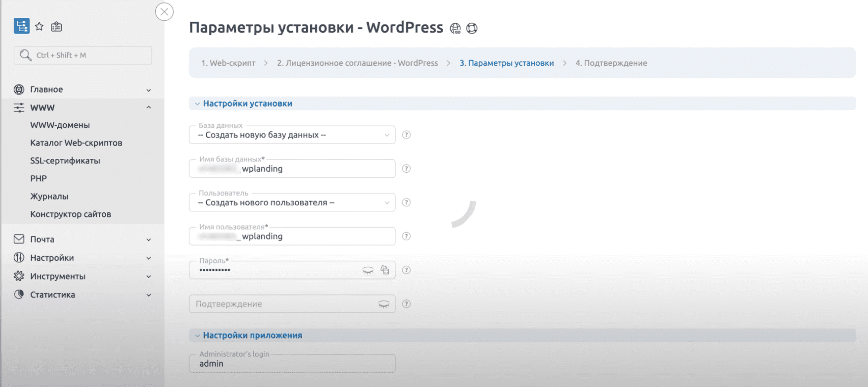Open the Пользователь dropdown
This screenshot has height=387, width=868.
[292, 202]
